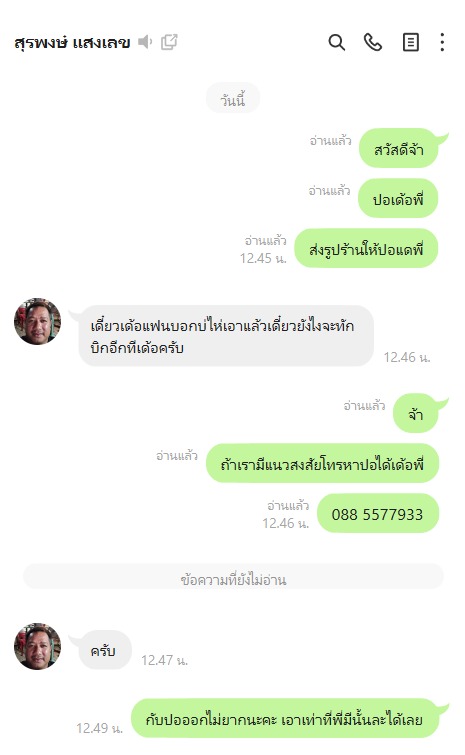Click the ข้อความที่ยังไม่อ่าน unread divider
Screen dimensions: 465x755
233,577
